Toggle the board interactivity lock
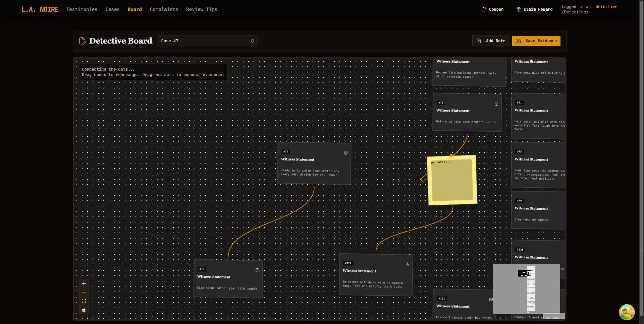The width and height of the screenshot is (644, 324). (x=84, y=310)
